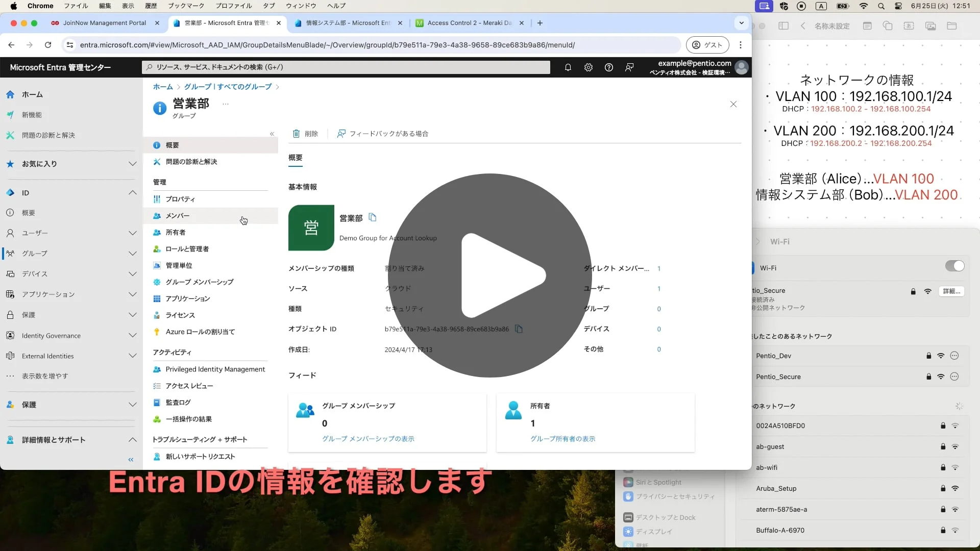Open the ゲスト profile button in Chrome

707,45
